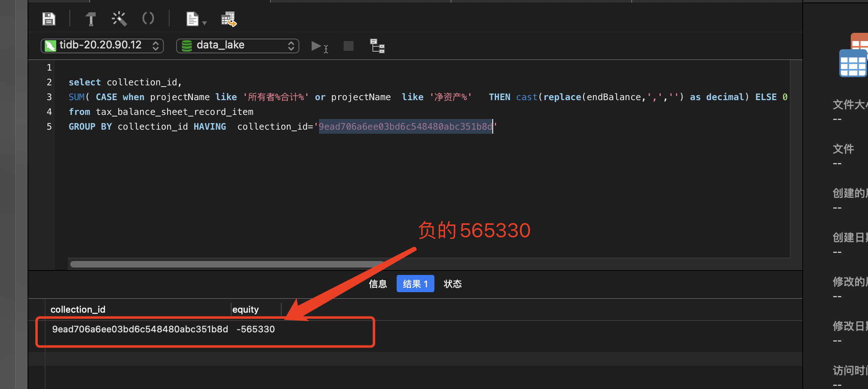
Task: Open the tidb-20.20.90.12 connection dropdown
Action: (102, 46)
